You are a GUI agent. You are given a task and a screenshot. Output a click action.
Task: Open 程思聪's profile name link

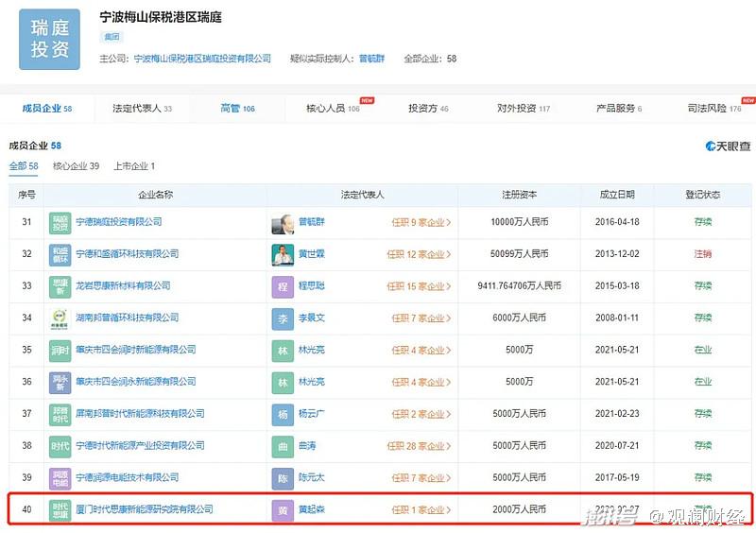pos(312,285)
